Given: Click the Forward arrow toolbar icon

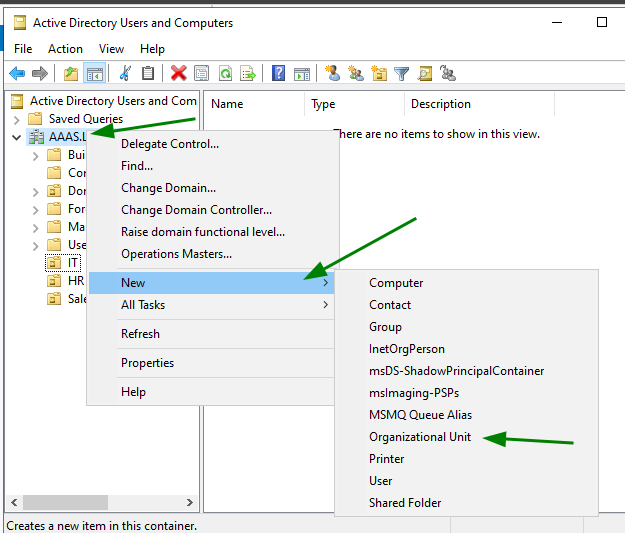Looking at the screenshot, I should (x=39, y=73).
